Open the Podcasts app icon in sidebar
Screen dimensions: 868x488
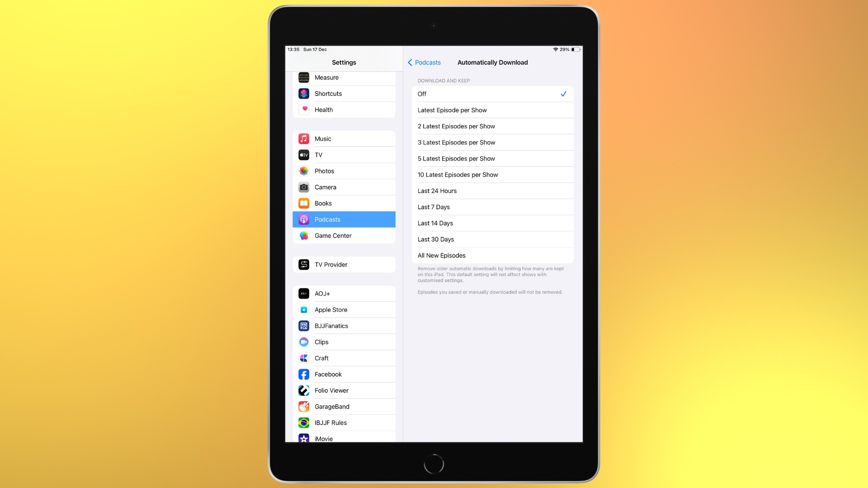[304, 219]
